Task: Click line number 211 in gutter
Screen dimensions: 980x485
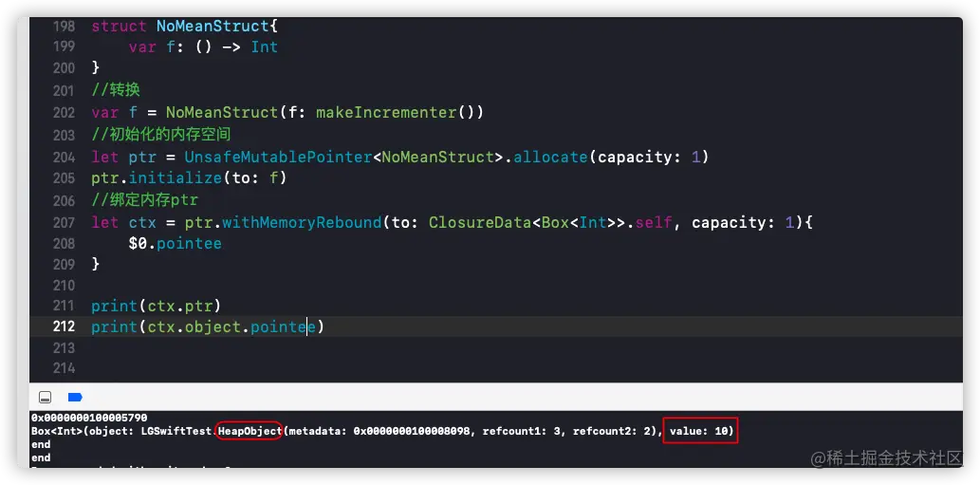Action: 65,307
